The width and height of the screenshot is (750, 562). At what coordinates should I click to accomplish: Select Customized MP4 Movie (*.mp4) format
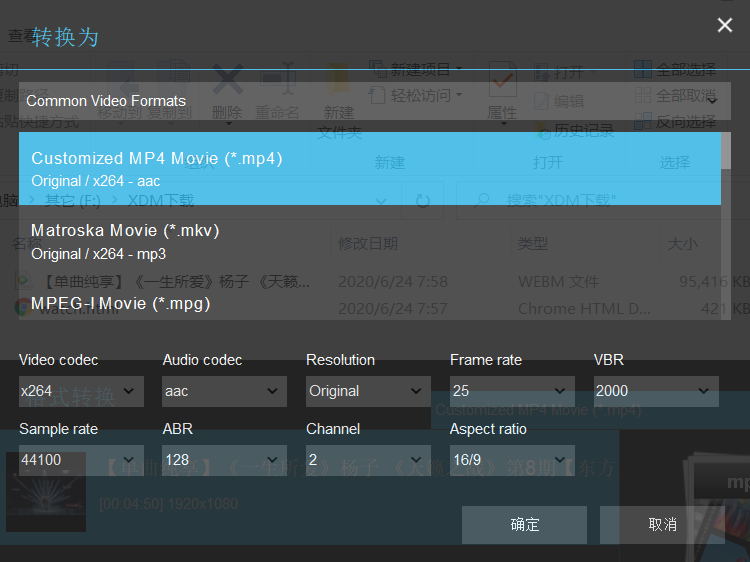pyautogui.click(x=370, y=169)
